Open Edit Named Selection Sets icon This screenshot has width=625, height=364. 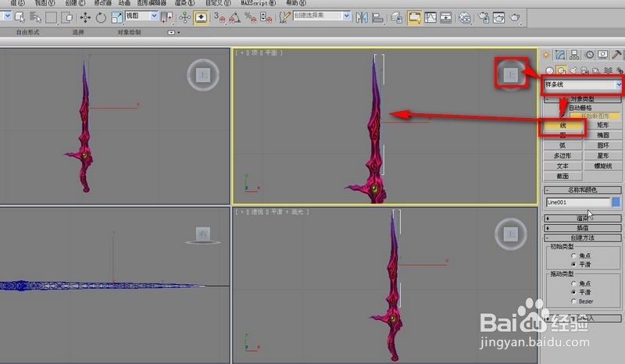(284, 17)
